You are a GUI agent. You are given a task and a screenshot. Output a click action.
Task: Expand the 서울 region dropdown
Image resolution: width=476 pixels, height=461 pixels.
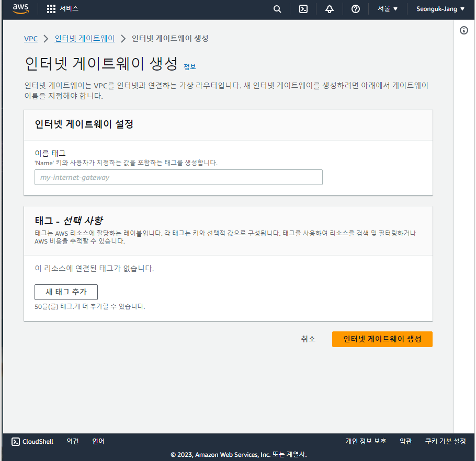coord(388,9)
